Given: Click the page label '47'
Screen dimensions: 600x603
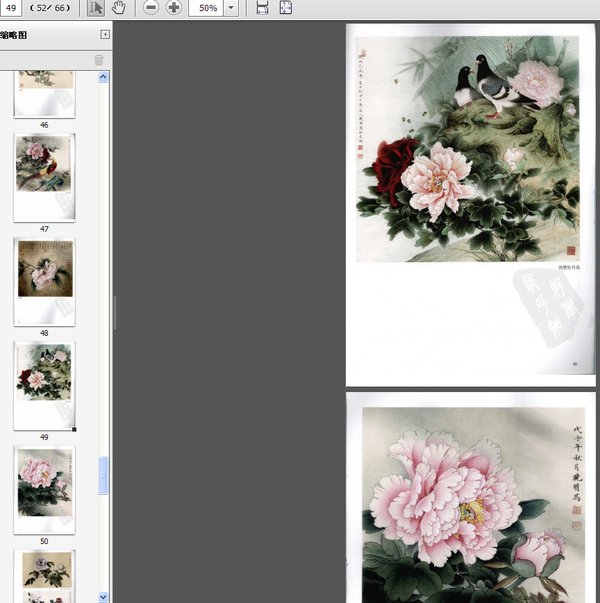Looking at the screenshot, I should pyautogui.click(x=44, y=229).
